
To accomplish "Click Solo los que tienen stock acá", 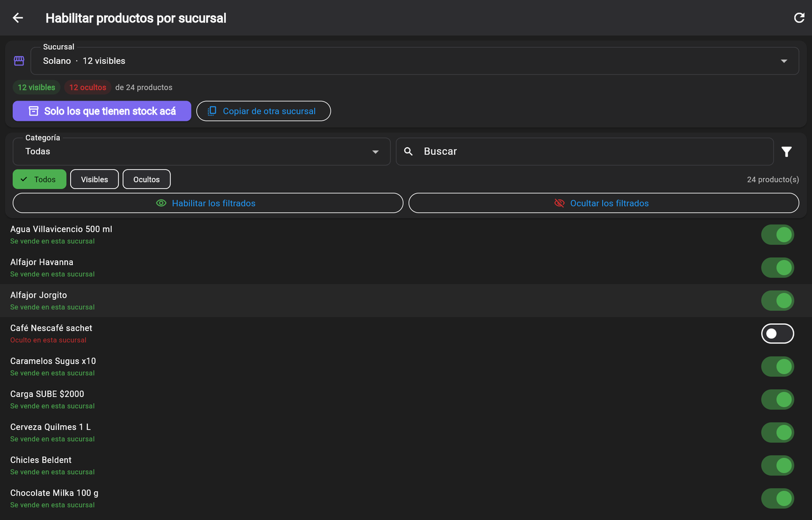I will pyautogui.click(x=102, y=111).
